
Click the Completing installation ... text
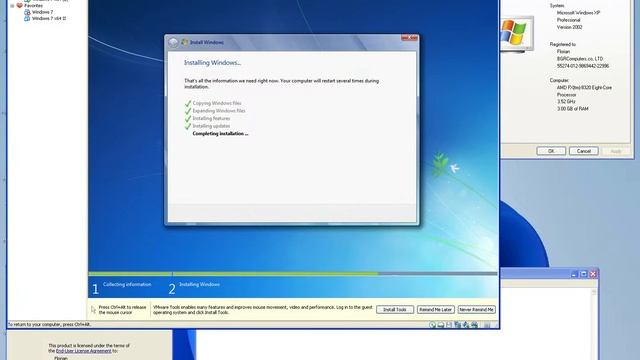220,133
